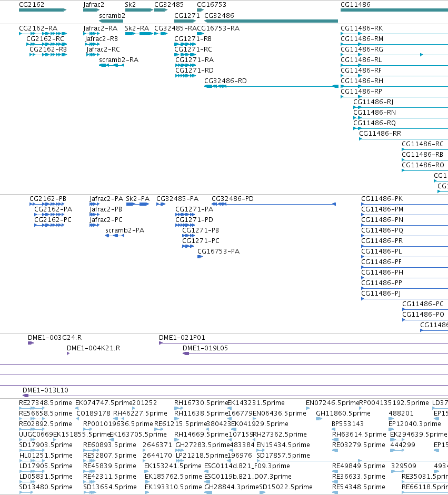Screen dimensions: 448x495
Task: Open transcript CG11486-RR
Action: click(x=380, y=134)
